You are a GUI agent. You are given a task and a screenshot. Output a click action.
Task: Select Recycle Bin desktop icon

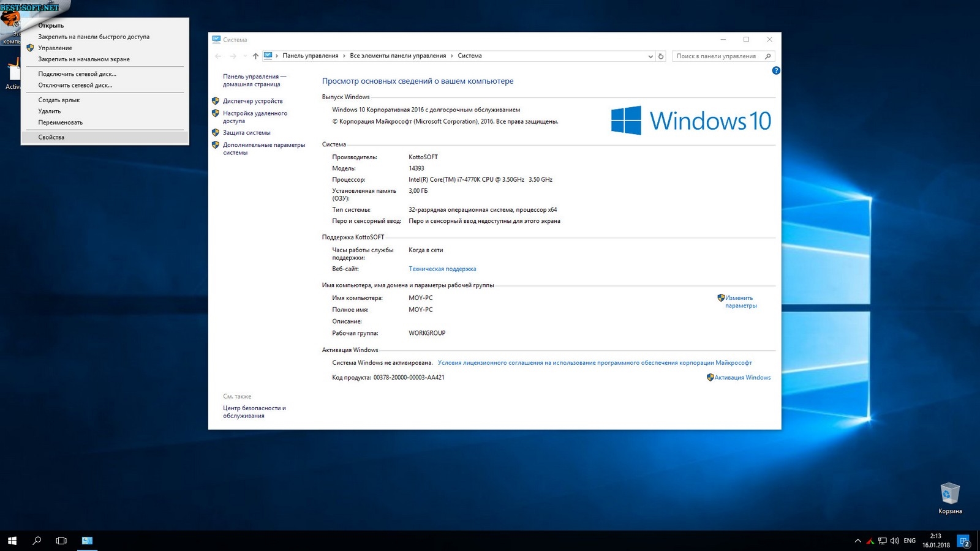click(x=950, y=498)
